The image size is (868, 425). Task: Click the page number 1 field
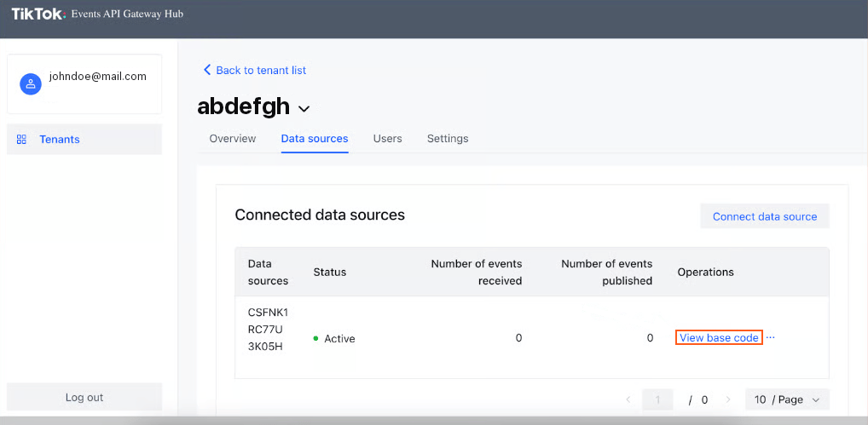pos(657,399)
